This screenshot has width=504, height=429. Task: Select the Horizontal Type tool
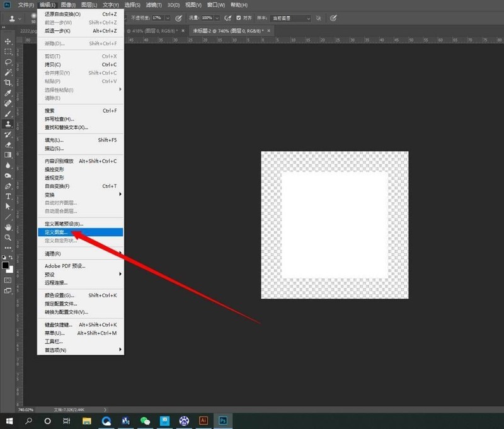[x=8, y=195]
